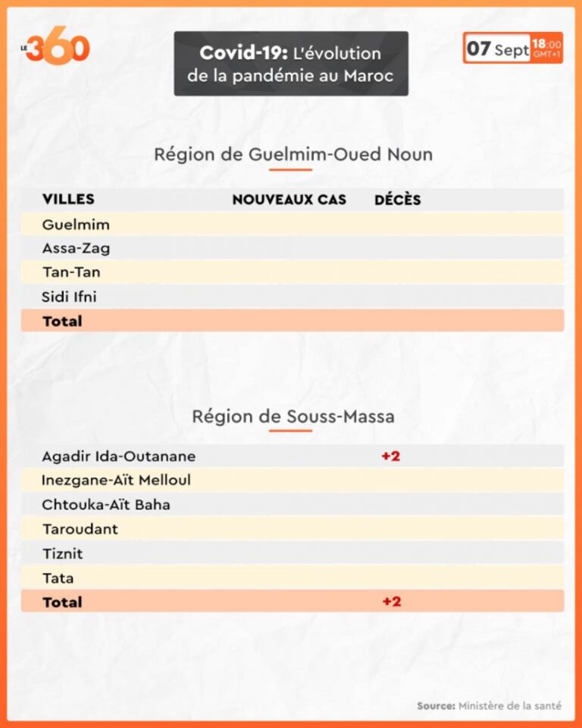Select the Région de Souss-Massa heading
582x728 pixels.
[x=293, y=416]
